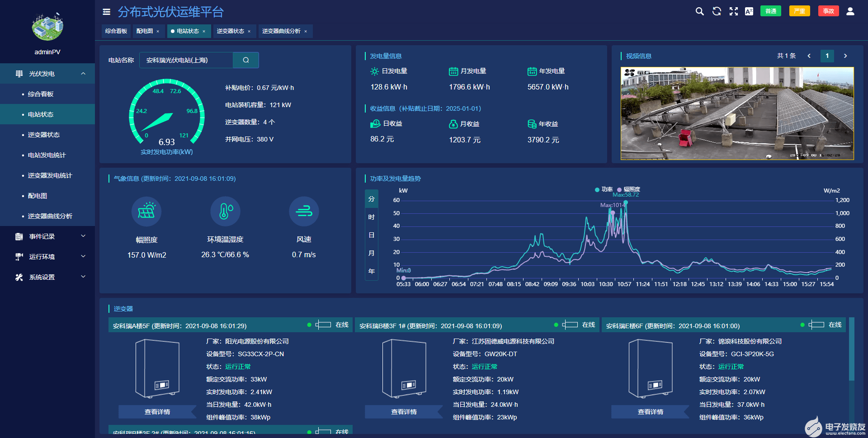Click the 年收益 coins icon
The width and height of the screenshot is (868, 438).
532,124
